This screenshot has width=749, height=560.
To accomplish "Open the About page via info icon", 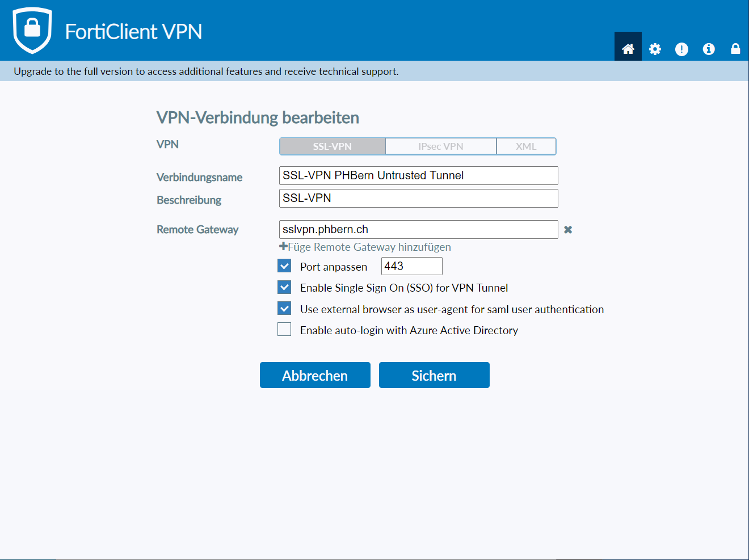I will coord(709,49).
